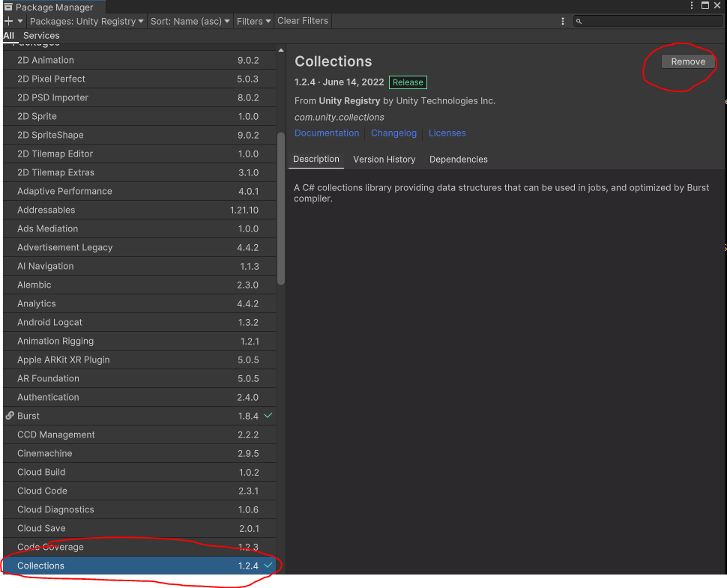This screenshot has height=588, width=727.
Task: Open the Packages: Unity Registry dropdown
Action: 87,20
